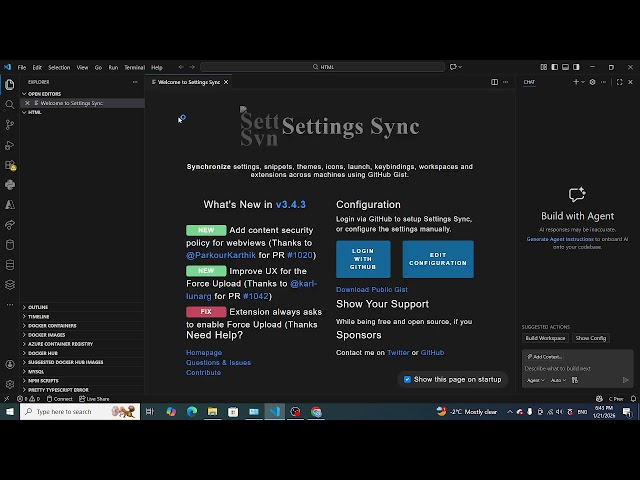The height and width of the screenshot is (480, 640).
Task: Open the Help menu
Action: click(157, 67)
